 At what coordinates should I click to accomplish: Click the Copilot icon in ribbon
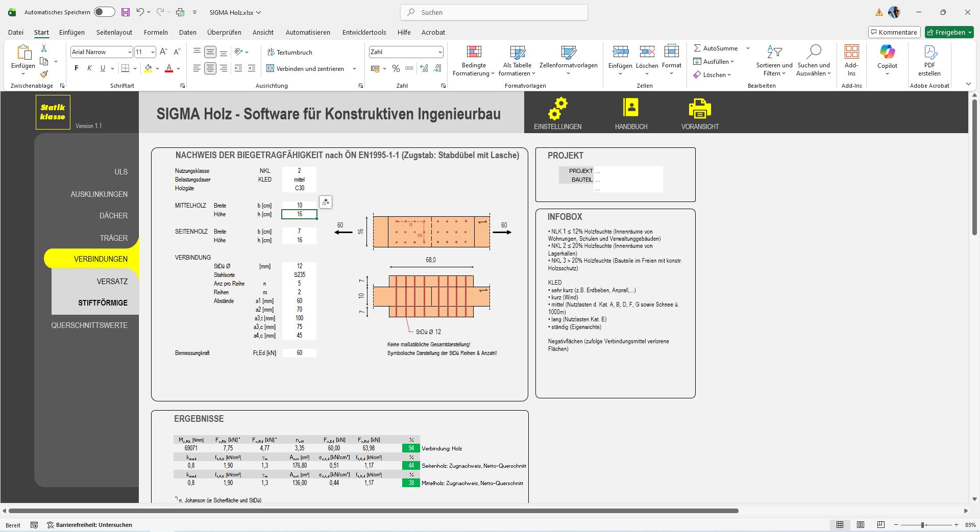887,52
